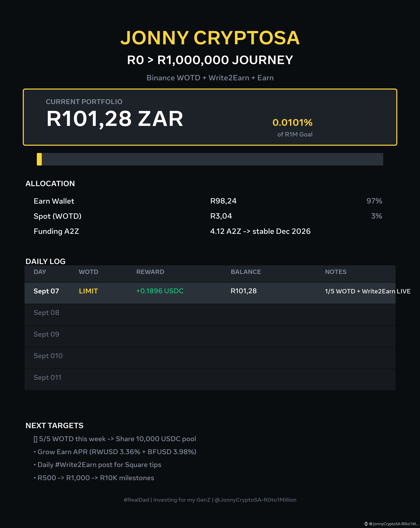Click the @JonnyCryptoSA-R0to1M watermark handle
420x528 pixels.
[x=394, y=524]
